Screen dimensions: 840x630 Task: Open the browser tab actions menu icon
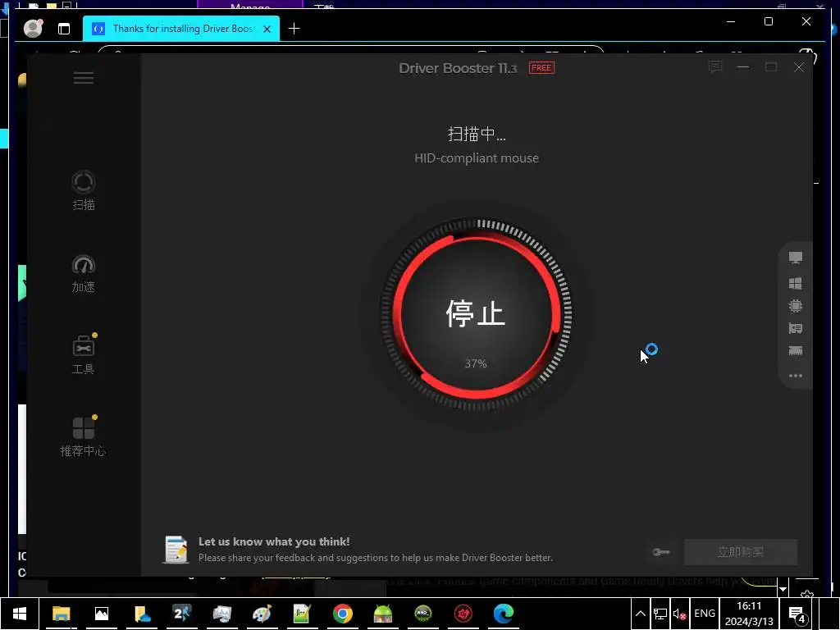point(64,29)
